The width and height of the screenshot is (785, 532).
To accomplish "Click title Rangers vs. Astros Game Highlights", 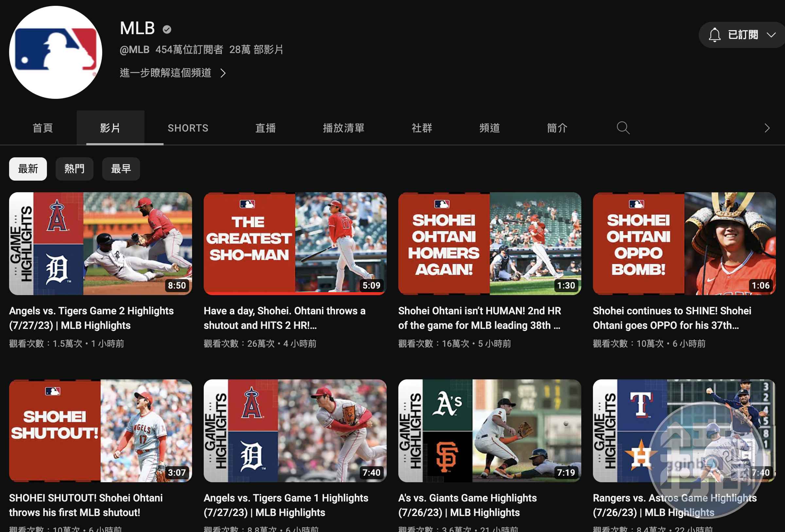I will tap(674, 505).
